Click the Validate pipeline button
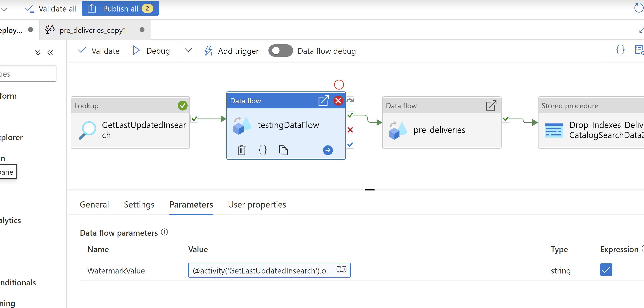This screenshot has width=644, height=308. [x=99, y=51]
